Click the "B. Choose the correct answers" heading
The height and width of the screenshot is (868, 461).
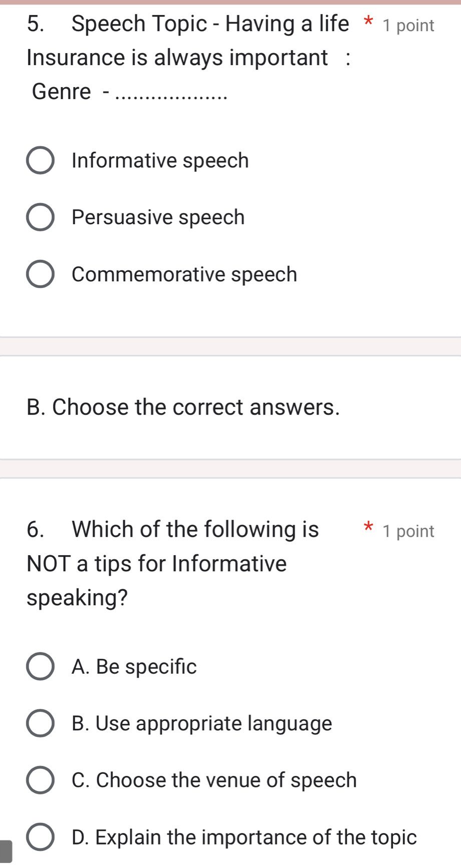coord(183,407)
